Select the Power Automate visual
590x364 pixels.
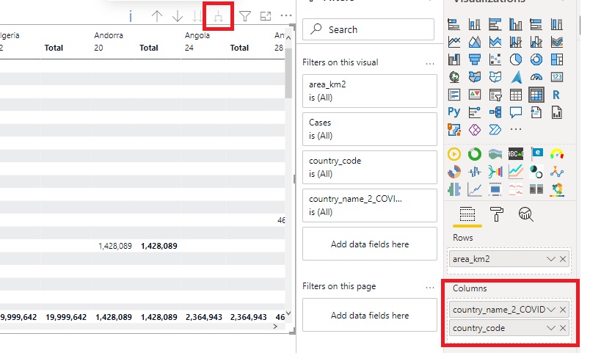point(495,130)
